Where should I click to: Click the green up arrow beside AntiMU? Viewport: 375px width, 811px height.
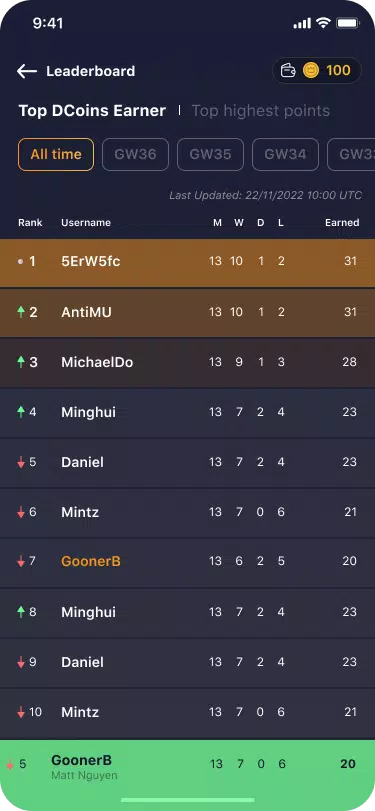21,312
